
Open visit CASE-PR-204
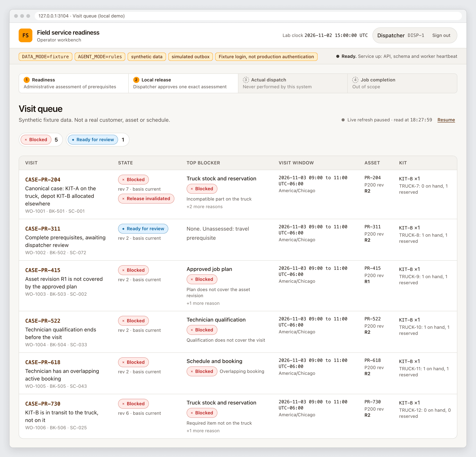coord(43,180)
